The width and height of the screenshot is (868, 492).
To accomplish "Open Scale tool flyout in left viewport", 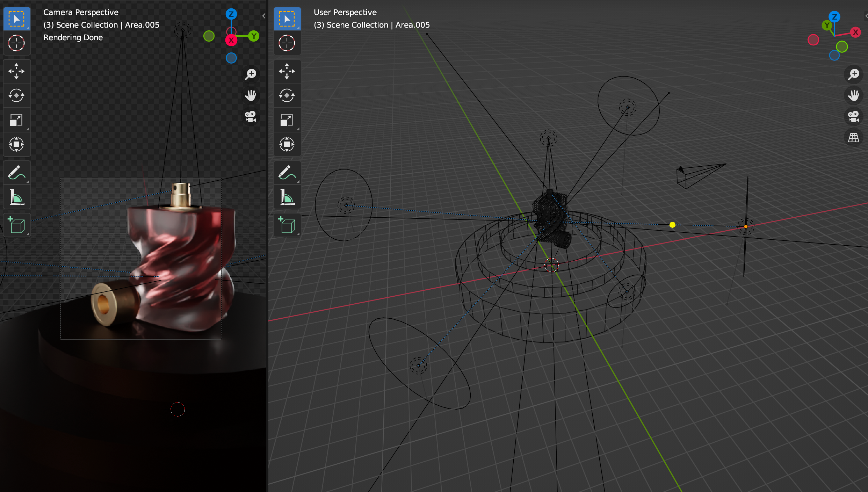I will [27, 129].
